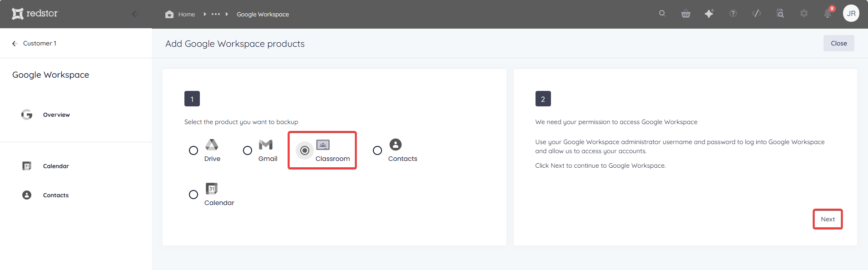Image resolution: width=868 pixels, height=270 pixels.
Task: Click the Next button
Action: [x=828, y=219]
